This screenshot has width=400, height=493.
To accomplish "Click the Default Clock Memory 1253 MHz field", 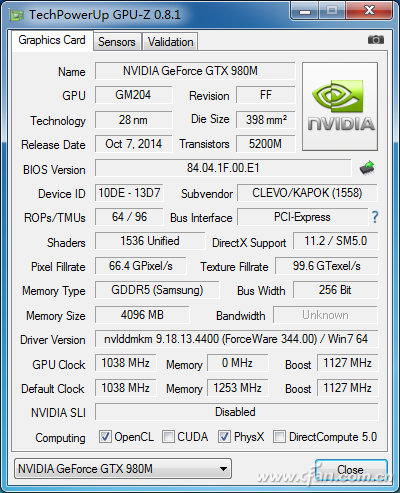I will (x=237, y=388).
